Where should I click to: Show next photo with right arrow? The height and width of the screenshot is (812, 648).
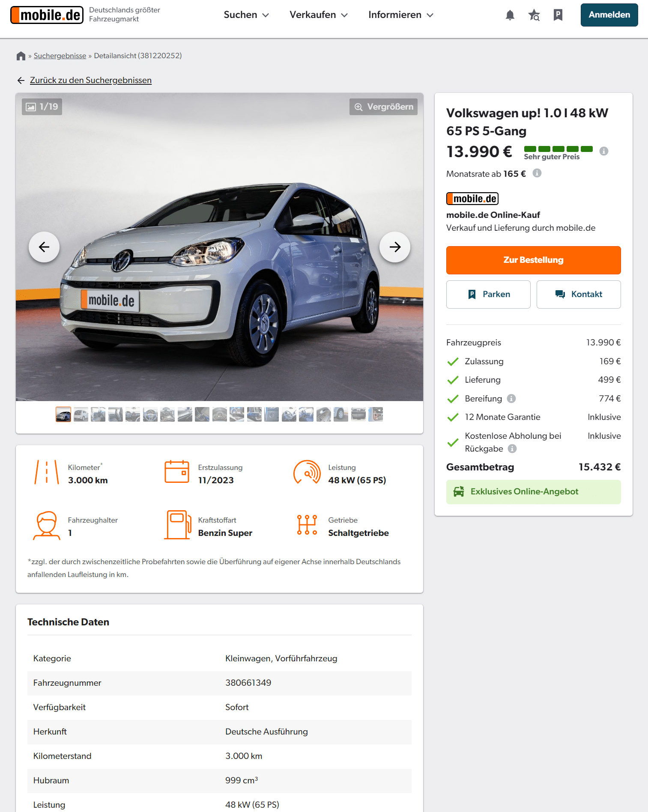(x=395, y=247)
